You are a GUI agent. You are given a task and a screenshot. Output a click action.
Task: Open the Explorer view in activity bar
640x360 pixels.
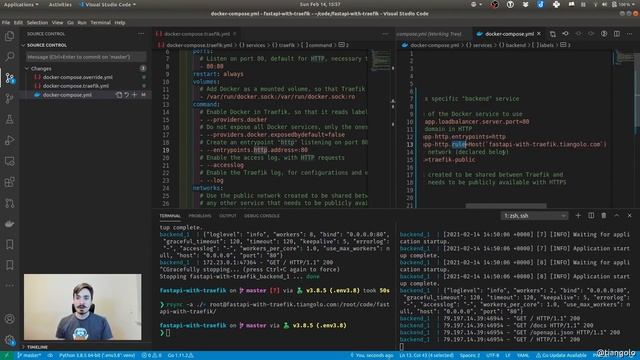pyautogui.click(x=9, y=36)
